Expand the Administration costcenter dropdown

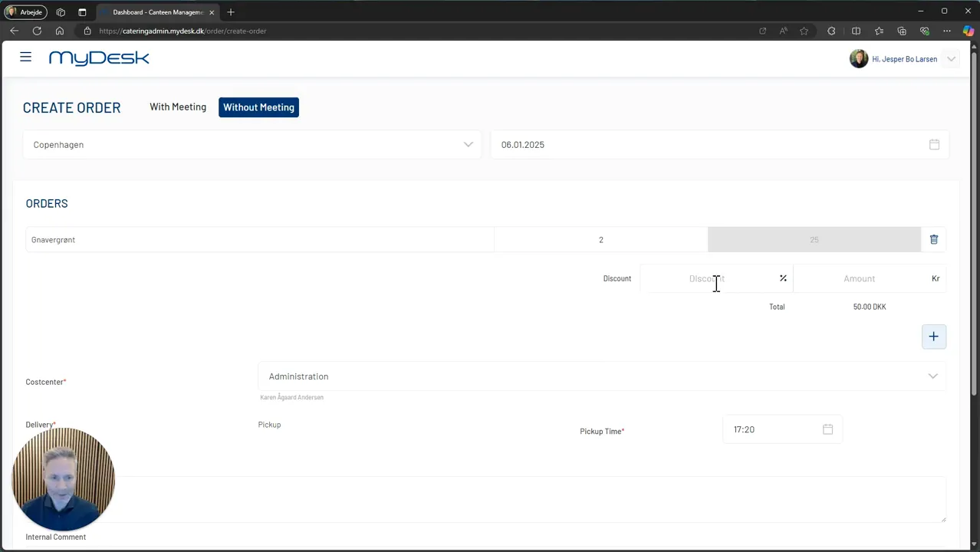(x=602, y=376)
